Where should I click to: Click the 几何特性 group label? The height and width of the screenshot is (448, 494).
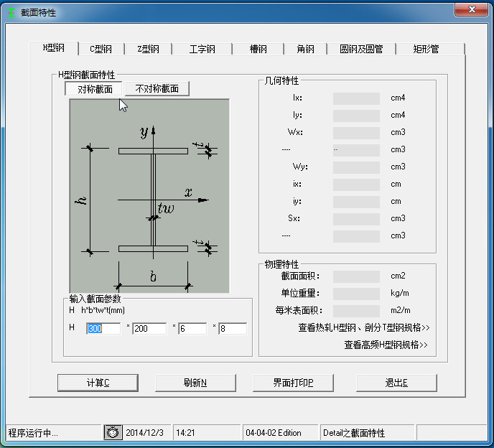click(281, 80)
